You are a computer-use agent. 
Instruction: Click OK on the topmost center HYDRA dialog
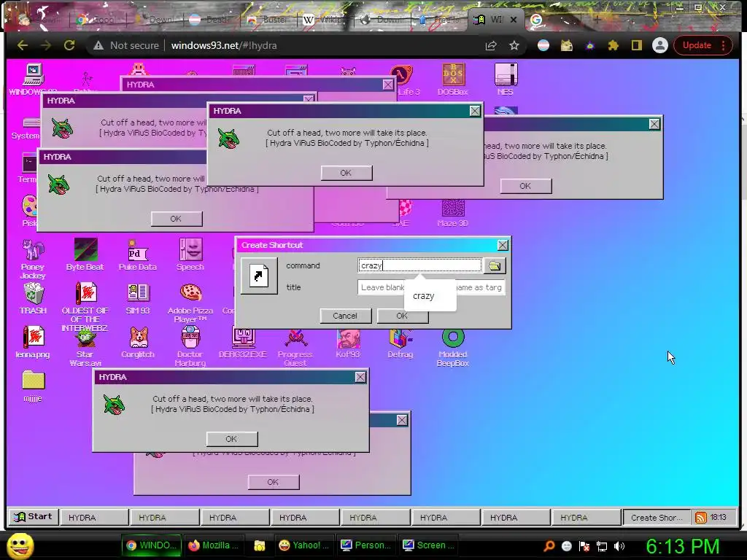coord(347,173)
